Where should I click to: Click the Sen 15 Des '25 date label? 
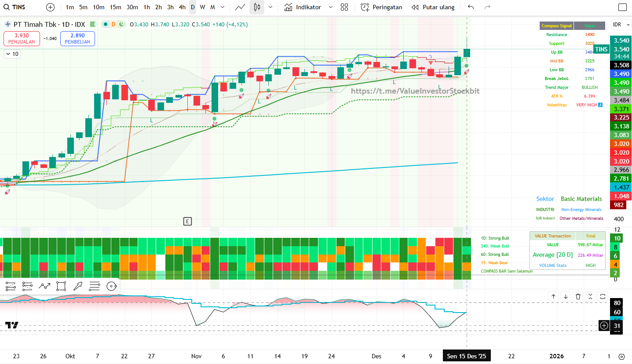point(467,356)
